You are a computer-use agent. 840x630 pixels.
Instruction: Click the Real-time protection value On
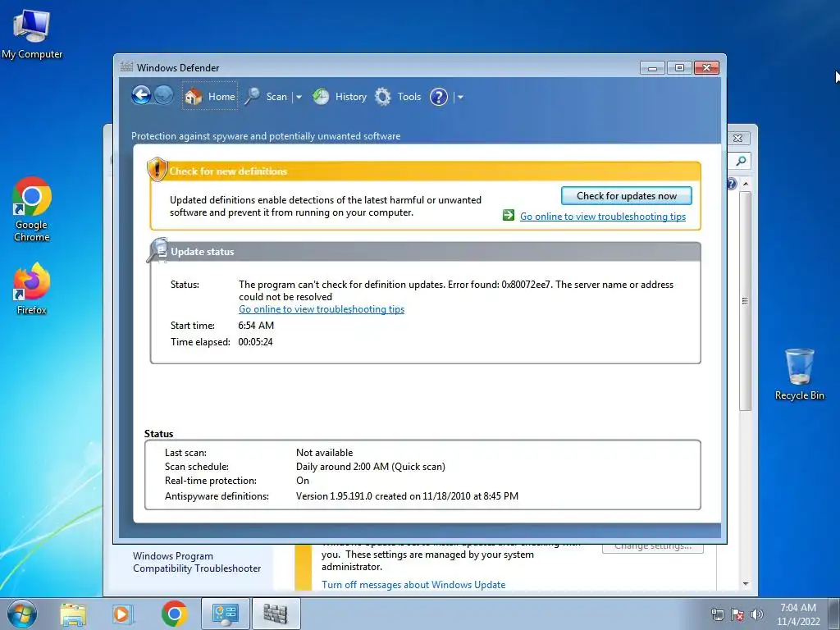[303, 481]
